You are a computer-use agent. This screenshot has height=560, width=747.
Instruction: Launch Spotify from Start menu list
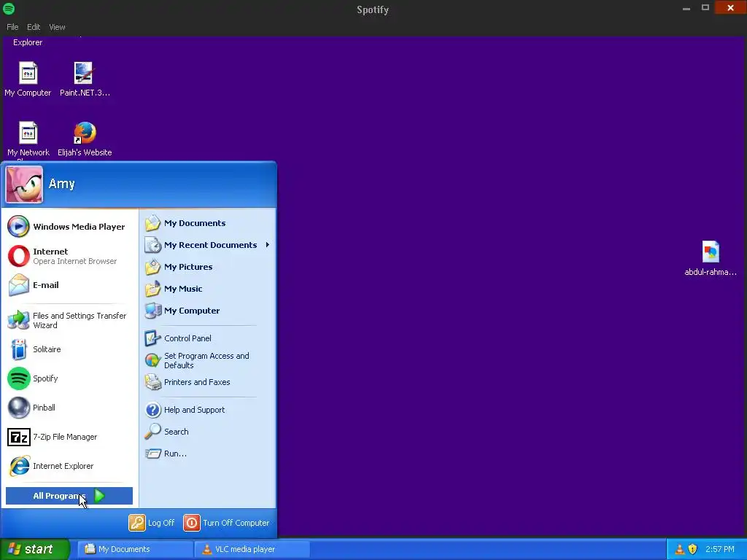point(69,378)
